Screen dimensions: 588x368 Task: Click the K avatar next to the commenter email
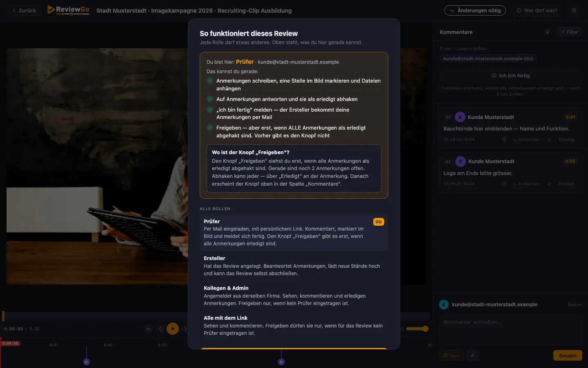tap(444, 305)
